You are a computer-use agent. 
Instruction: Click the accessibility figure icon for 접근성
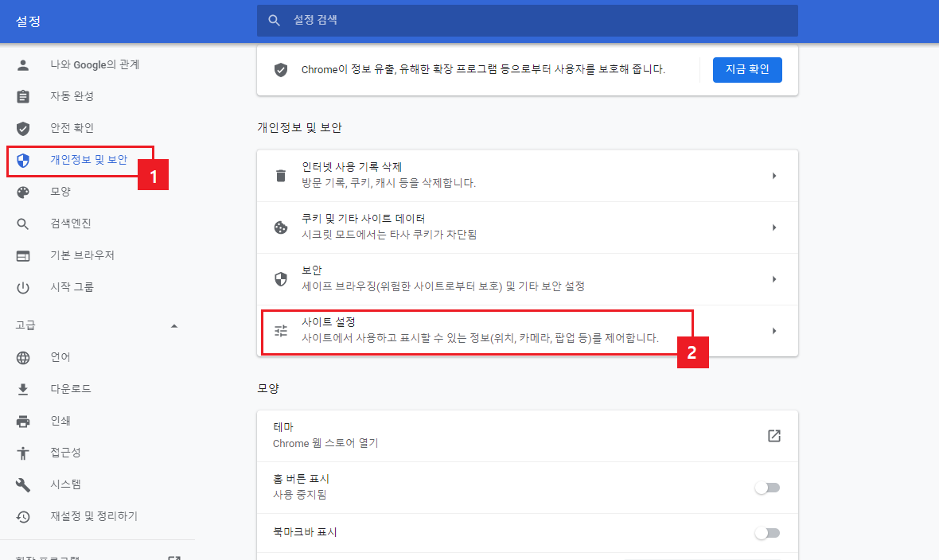pyautogui.click(x=23, y=453)
